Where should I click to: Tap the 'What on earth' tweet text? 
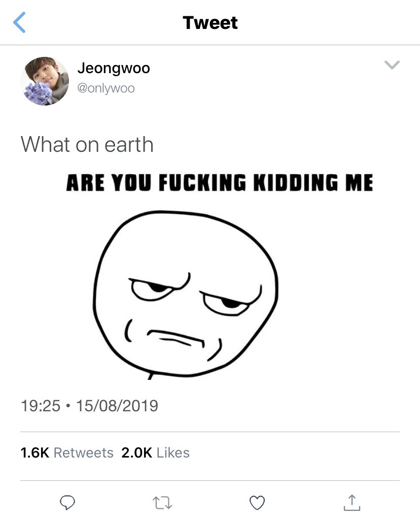[x=87, y=145]
